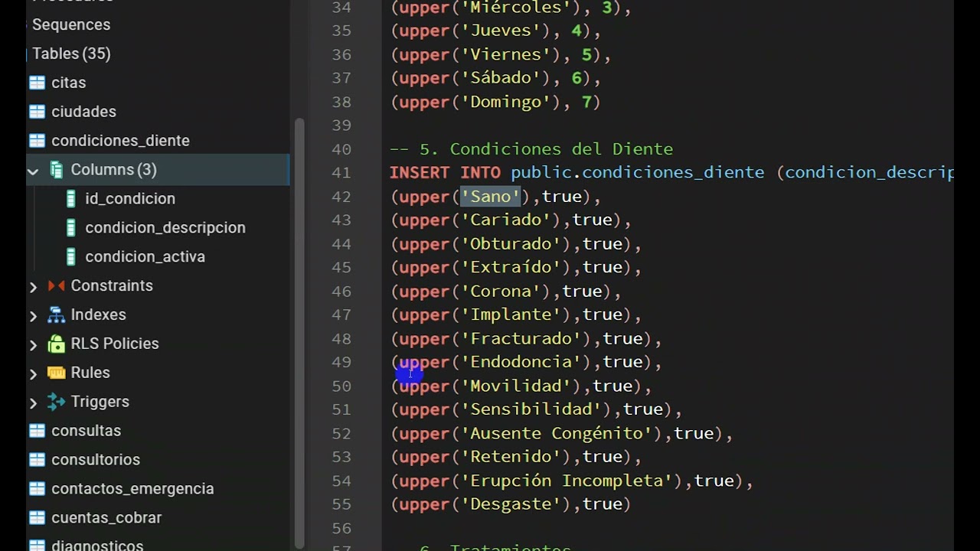Click the condicion_descripcion column icon

[71, 228]
